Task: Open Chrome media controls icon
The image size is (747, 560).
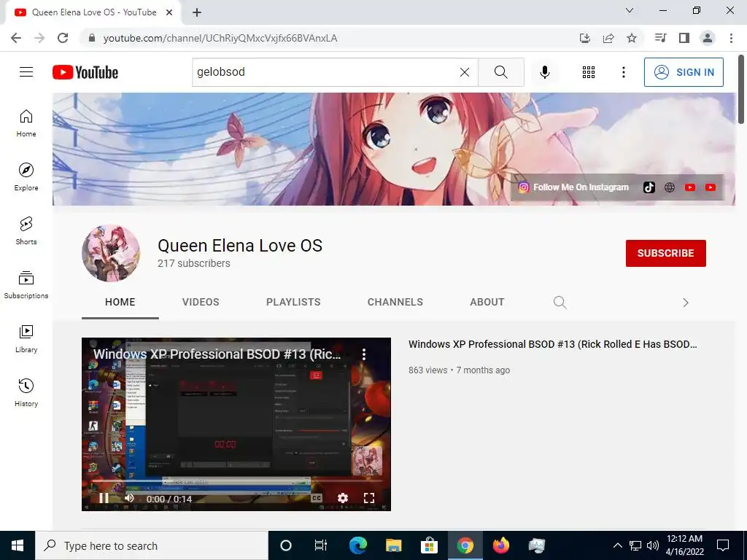Action: click(660, 38)
